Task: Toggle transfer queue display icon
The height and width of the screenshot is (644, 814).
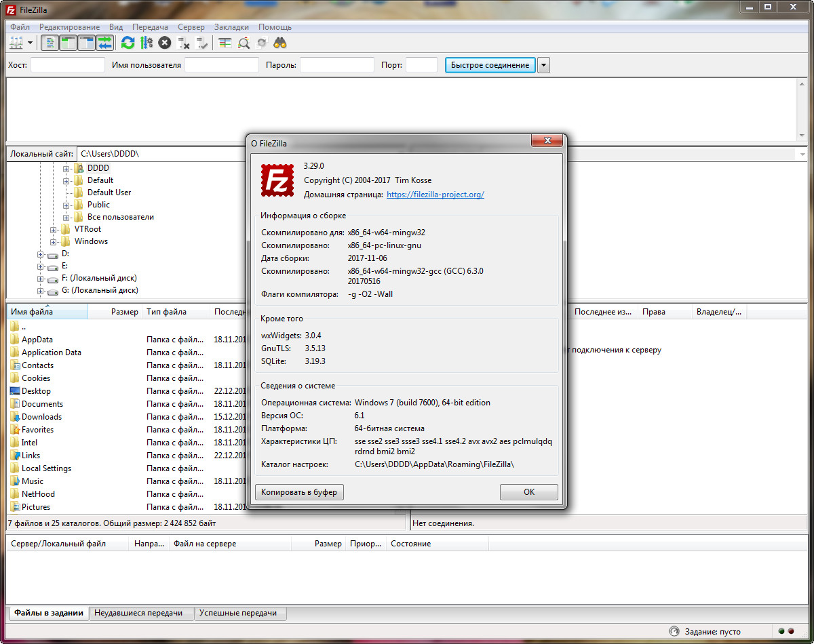Action: (104, 43)
